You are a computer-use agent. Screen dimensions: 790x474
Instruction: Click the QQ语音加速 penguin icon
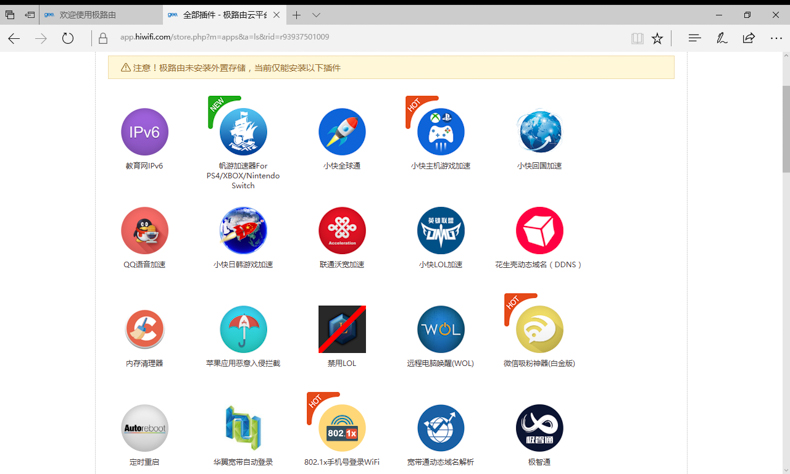pos(144,231)
